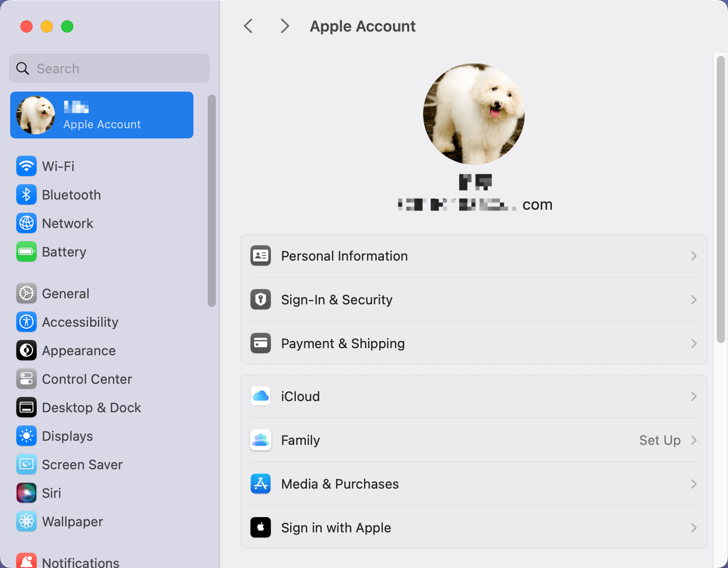Go back with the left arrow
Image resolution: width=728 pixels, height=568 pixels.
(x=248, y=26)
